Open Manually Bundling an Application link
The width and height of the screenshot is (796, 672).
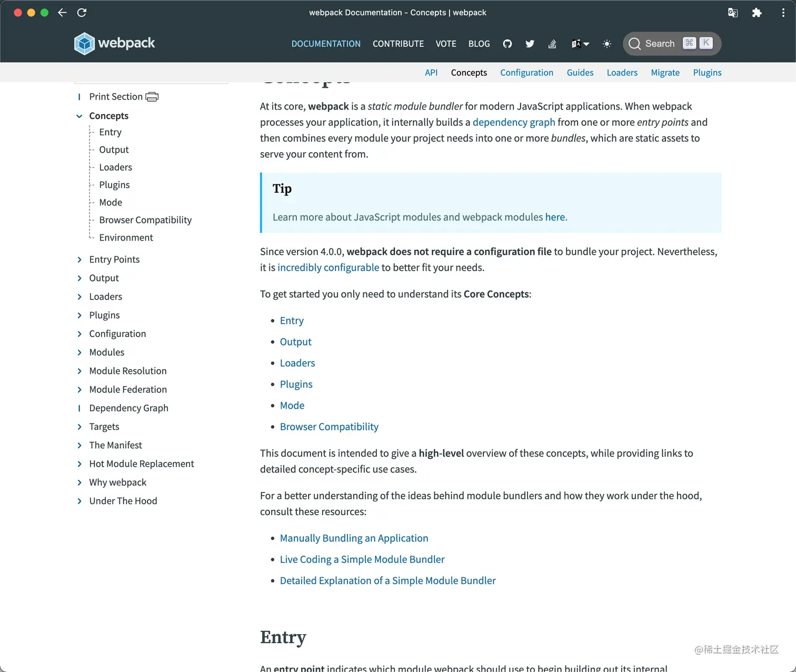[x=354, y=538]
